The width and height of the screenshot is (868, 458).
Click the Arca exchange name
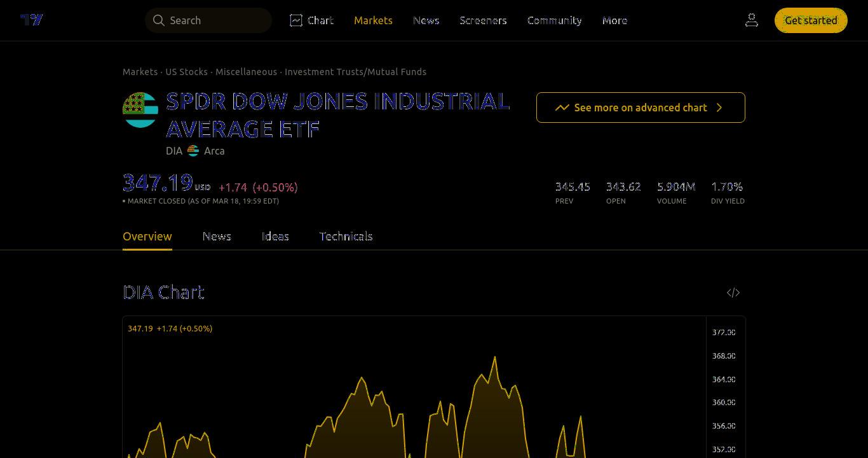(214, 151)
